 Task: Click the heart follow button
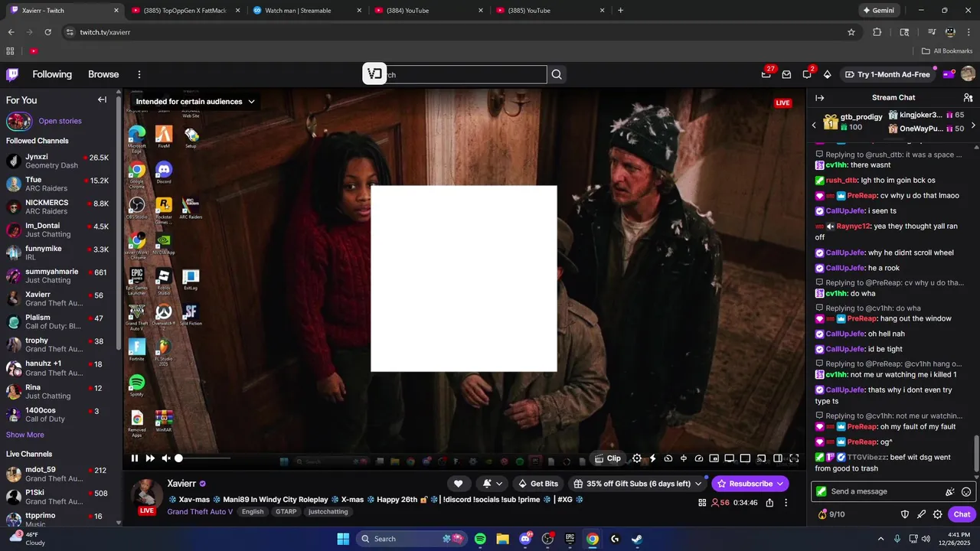(x=458, y=484)
